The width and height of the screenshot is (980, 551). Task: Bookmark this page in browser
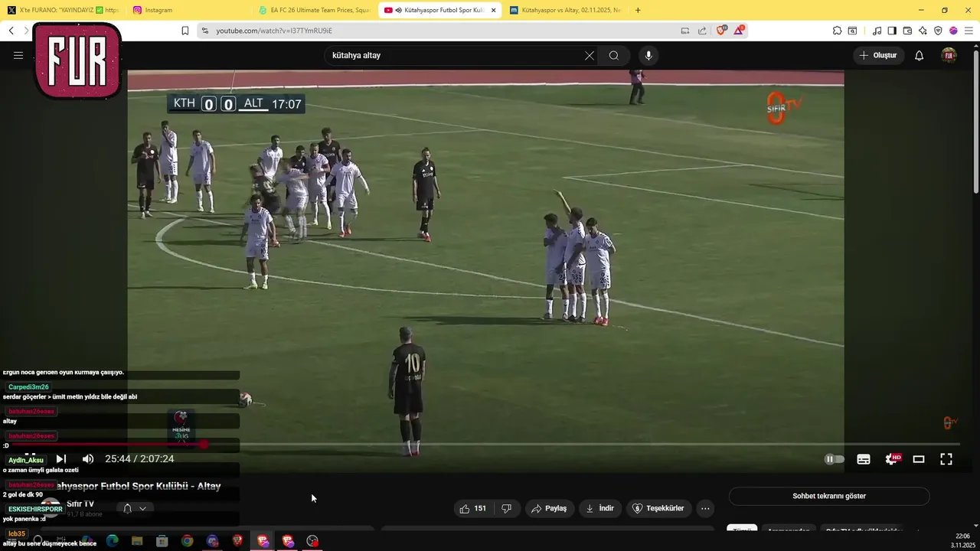point(185,31)
